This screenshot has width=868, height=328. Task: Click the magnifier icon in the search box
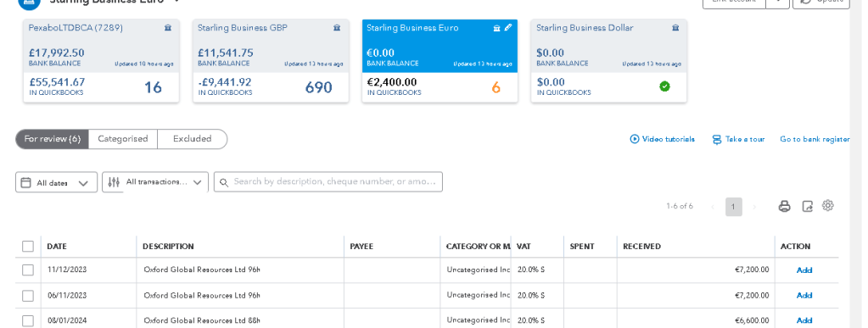224,182
